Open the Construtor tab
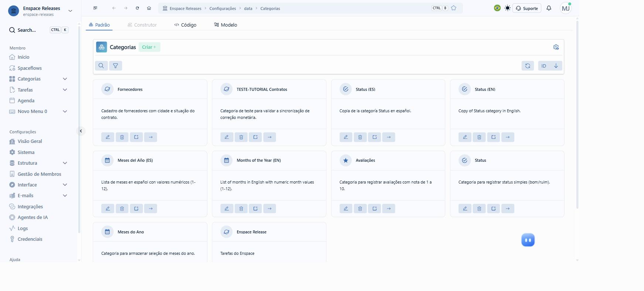 [142, 25]
